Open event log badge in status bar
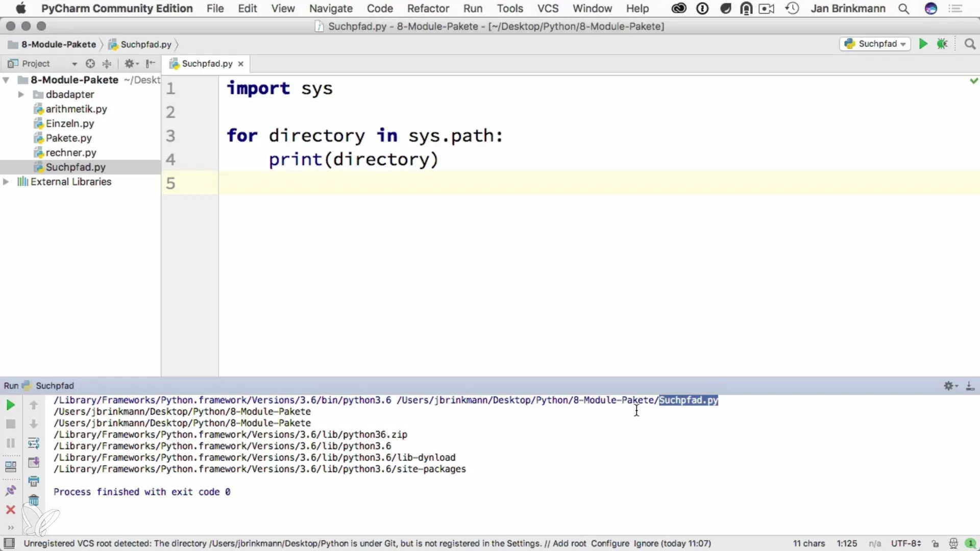Screen dimensions: 980x551 [970, 544]
